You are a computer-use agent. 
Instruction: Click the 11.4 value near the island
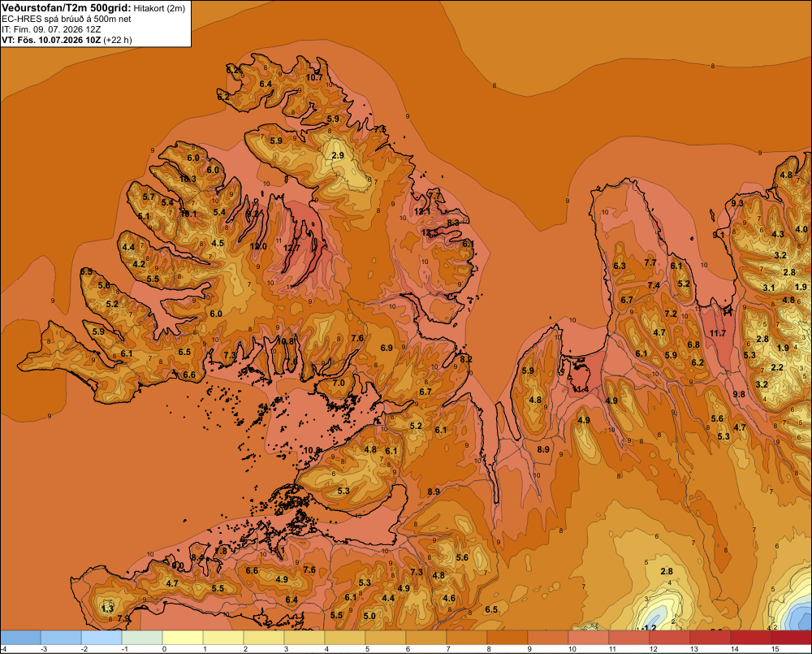click(580, 389)
